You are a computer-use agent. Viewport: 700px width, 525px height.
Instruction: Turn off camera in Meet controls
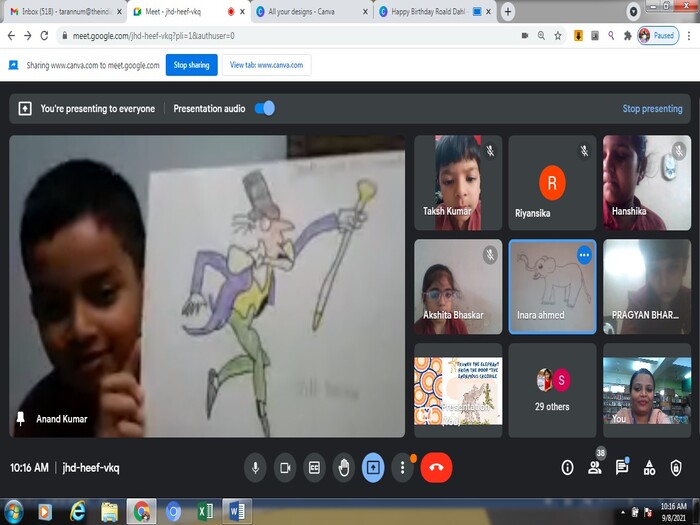coord(285,467)
